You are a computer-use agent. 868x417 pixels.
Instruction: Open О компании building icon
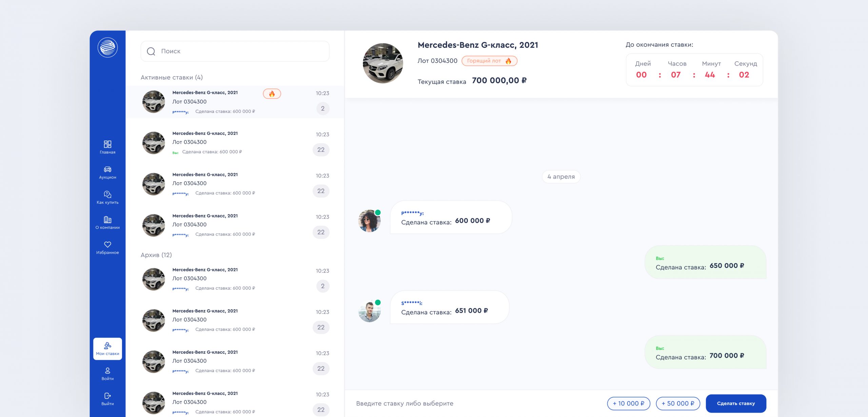(x=107, y=220)
